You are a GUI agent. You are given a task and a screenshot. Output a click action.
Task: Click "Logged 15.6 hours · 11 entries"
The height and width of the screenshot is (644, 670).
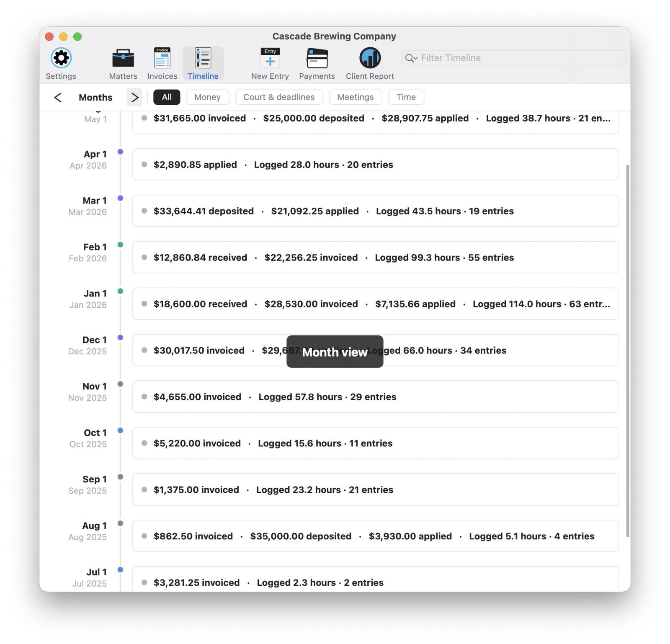[x=325, y=444]
